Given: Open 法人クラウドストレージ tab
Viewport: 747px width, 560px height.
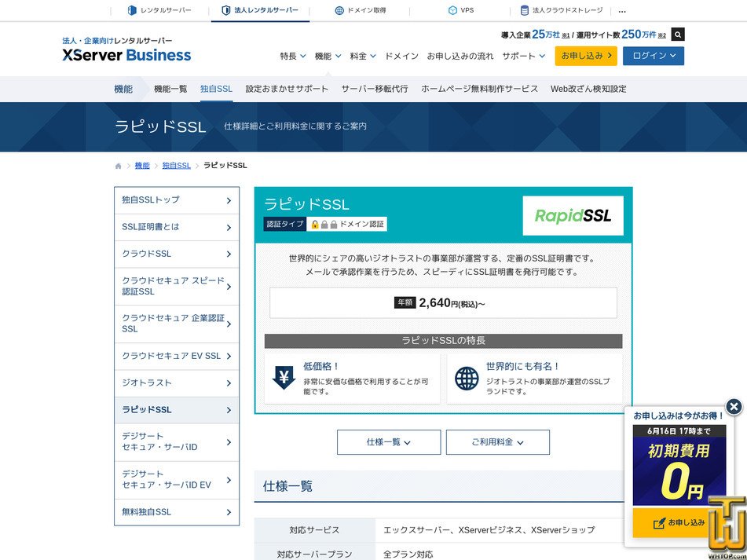Looking at the screenshot, I should [561, 10].
